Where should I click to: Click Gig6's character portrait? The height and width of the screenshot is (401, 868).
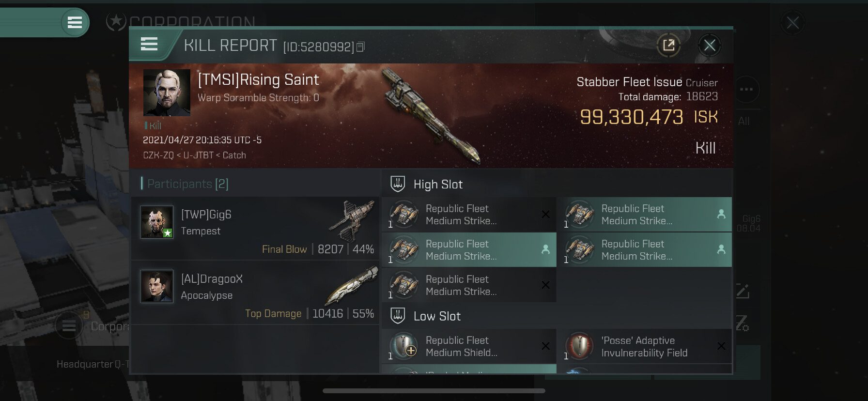point(156,222)
